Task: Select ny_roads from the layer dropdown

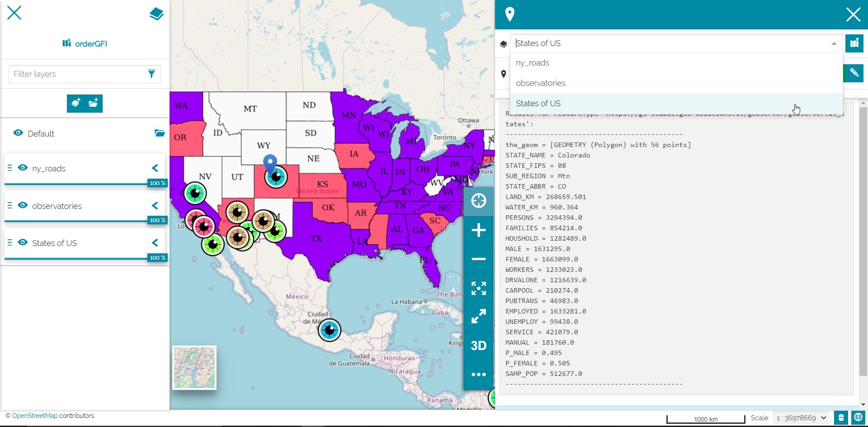Action: pos(533,63)
